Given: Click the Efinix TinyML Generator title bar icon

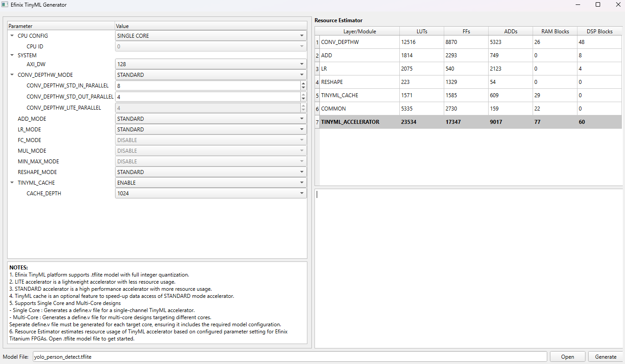Looking at the screenshot, I should tap(5, 4).
